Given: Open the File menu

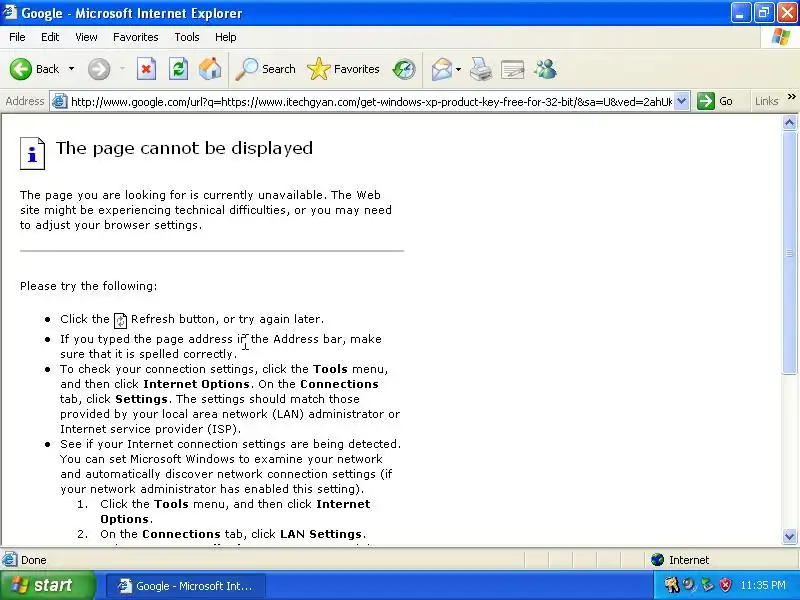Looking at the screenshot, I should (x=17, y=37).
